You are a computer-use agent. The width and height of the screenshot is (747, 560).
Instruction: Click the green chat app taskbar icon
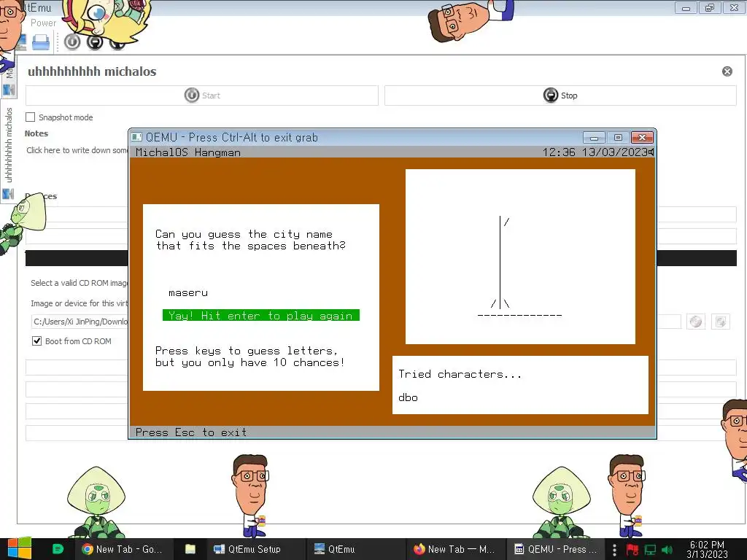[x=58, y=549]
